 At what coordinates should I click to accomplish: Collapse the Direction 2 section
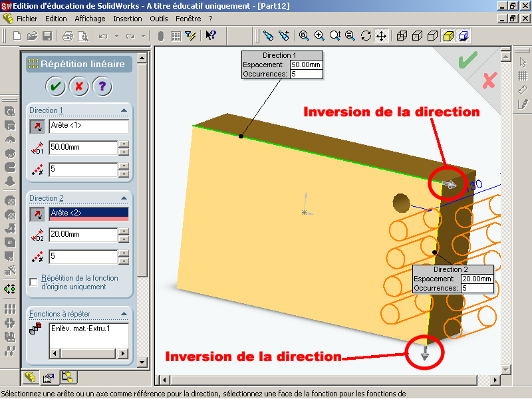pyautogui.click(x=124, y=198)
